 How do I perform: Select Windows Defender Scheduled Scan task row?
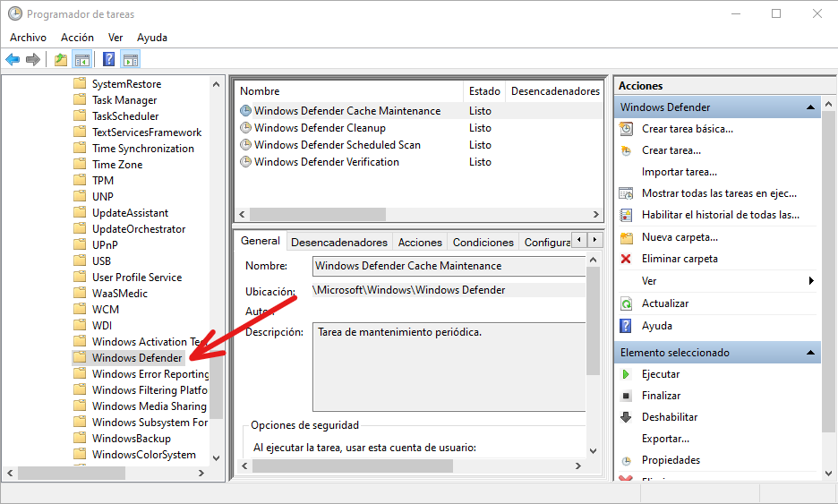(420, 145)
